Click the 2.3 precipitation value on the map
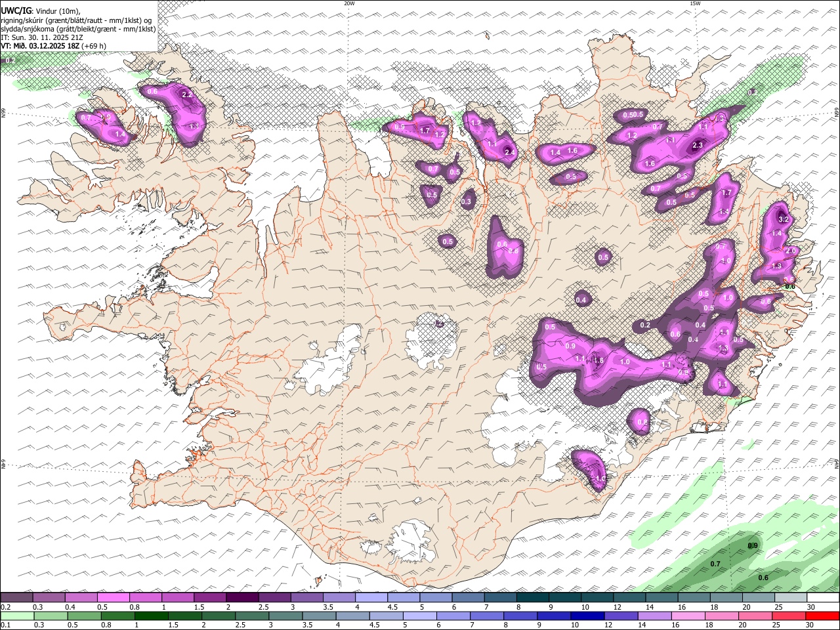Viewport: 840px width, 630px height. pyautogui.click(x=698, y=146)
